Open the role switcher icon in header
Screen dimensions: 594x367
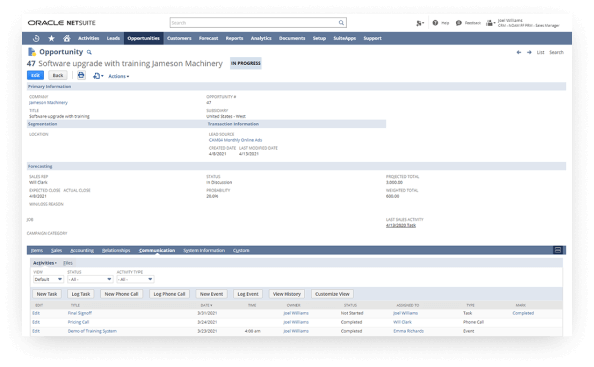(x=420, y=23)
